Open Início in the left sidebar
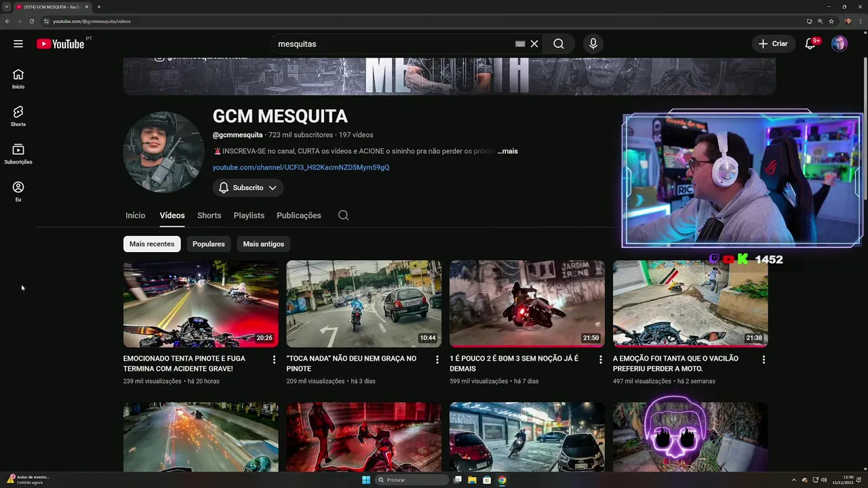This screenshot has height=488, width=868. [x=18, y=79]
